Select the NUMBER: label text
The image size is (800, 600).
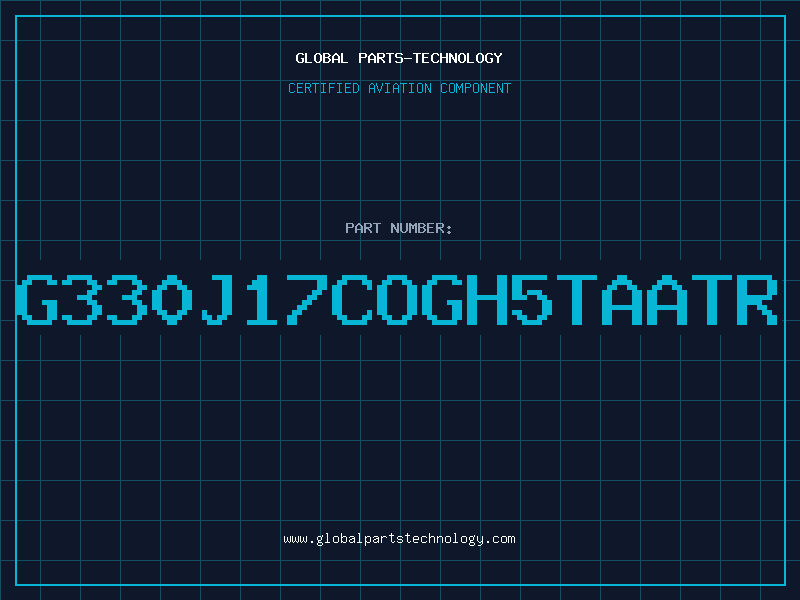point(421,228)
